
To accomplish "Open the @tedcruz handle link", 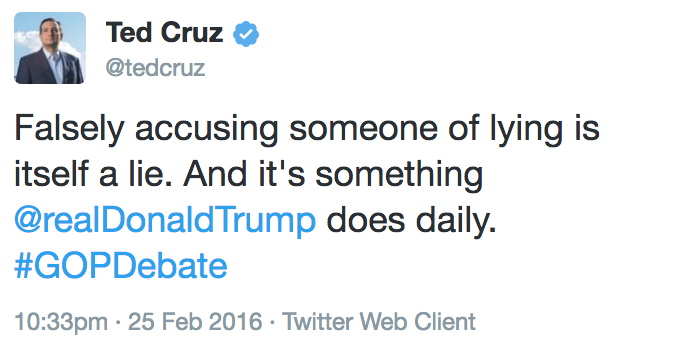I will pos(155,68).
